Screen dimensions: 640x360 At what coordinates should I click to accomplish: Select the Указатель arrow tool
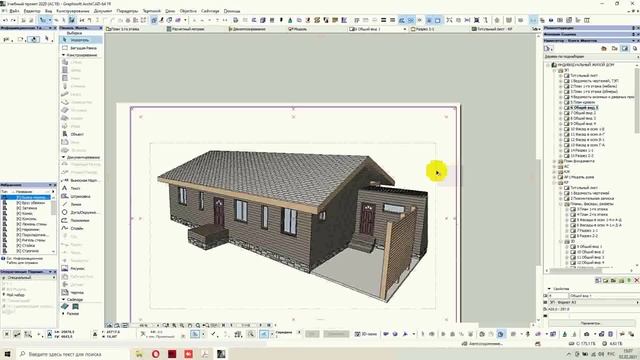pyautogui.click(x=80, y=40)
